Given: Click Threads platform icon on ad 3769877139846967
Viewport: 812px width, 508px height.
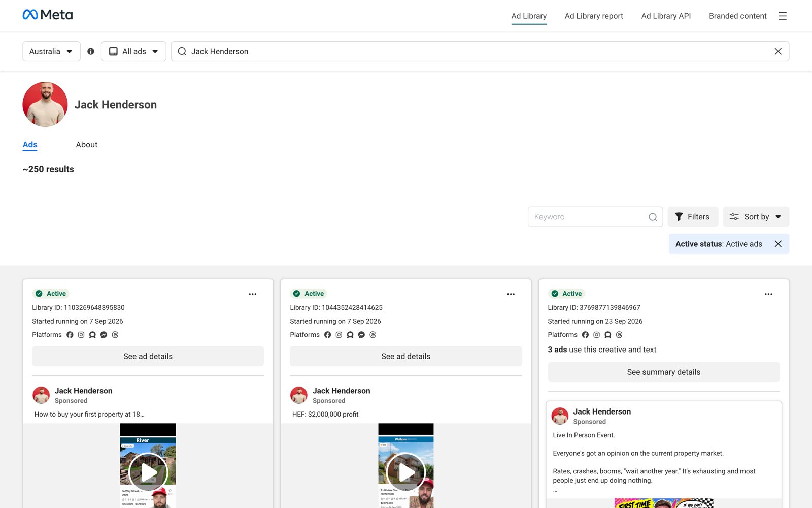Looking at the screenshot, I should point(619,335).
